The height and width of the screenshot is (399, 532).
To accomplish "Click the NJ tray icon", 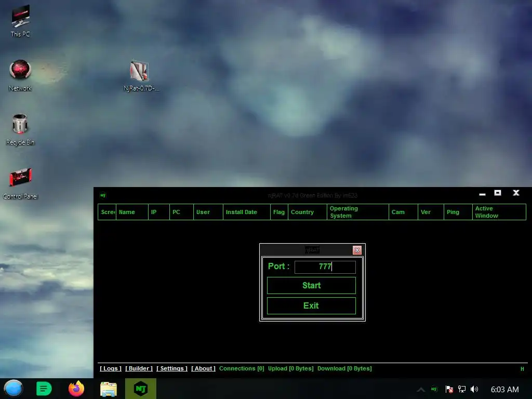I will (434, 389).
